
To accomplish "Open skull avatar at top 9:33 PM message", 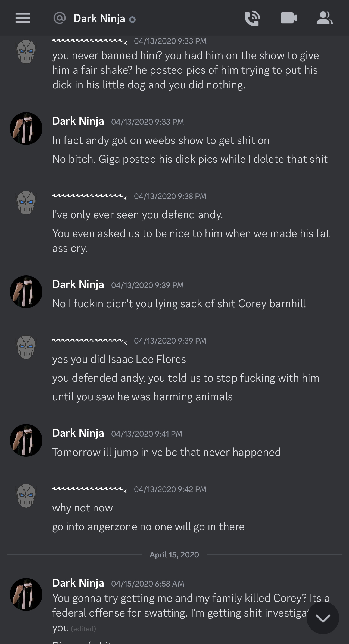I will (x=26, y=52).
